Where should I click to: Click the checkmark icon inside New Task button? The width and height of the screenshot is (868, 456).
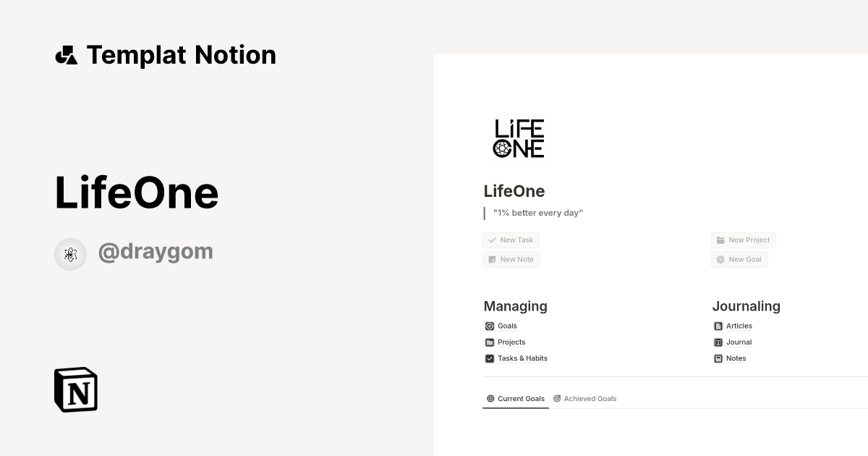491,240
